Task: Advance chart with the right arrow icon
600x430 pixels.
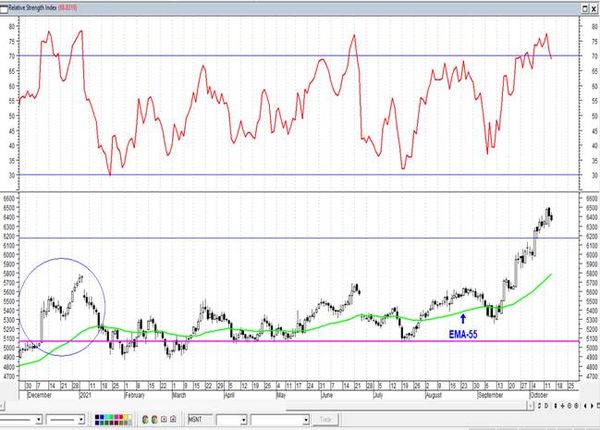Action: point(592,406)
